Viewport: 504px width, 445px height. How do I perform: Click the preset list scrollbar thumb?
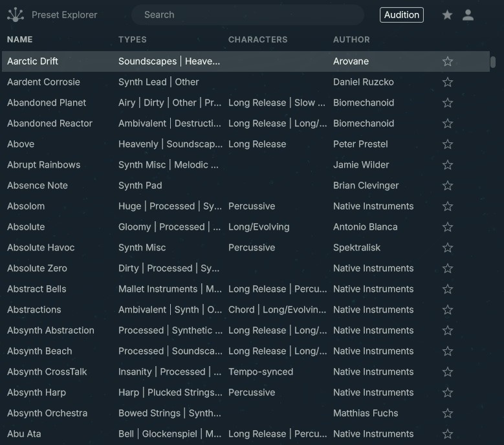(493, 62)
